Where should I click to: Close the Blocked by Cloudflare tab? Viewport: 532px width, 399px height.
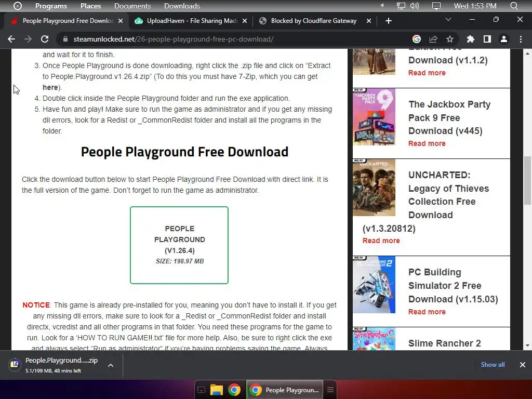(369, 21)
